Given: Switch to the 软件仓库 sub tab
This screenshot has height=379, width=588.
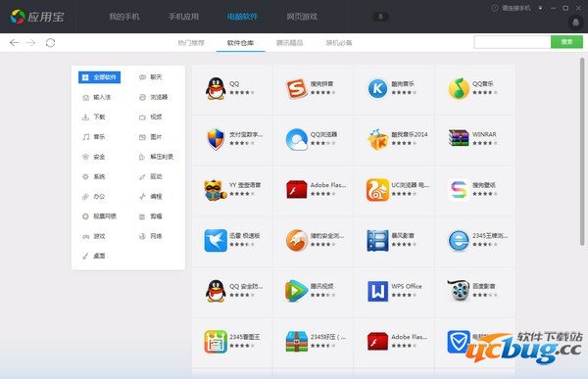Looking at the screenshot, I should coord(240,43).
